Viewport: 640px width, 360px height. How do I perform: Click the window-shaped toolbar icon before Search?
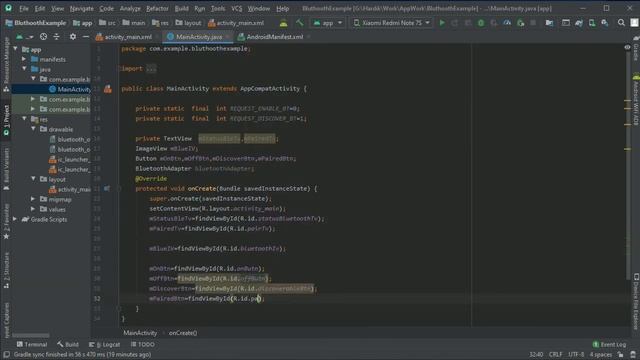pyautogui.click(x=565, y=23)
